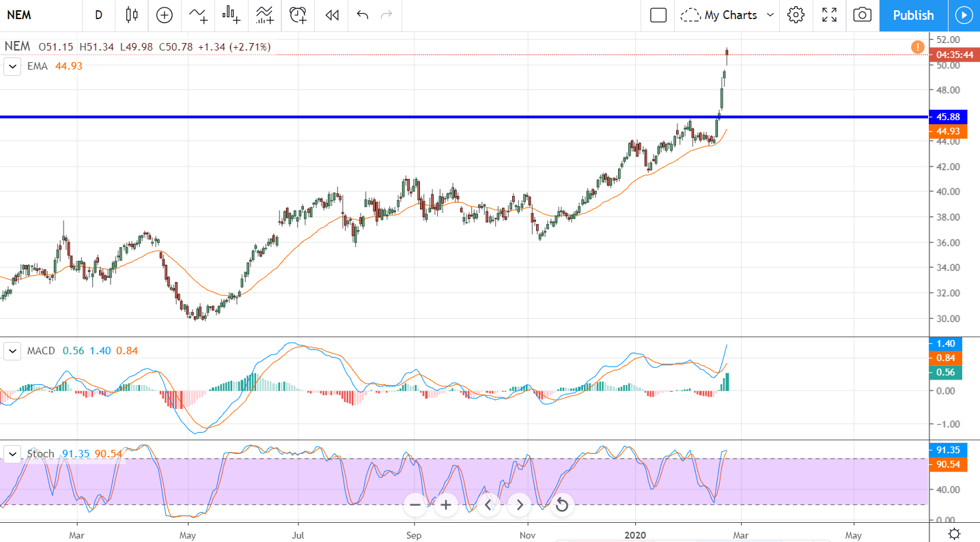Click the Publish button
Viewport: 980px width, 542px height.
pos(913,15)
